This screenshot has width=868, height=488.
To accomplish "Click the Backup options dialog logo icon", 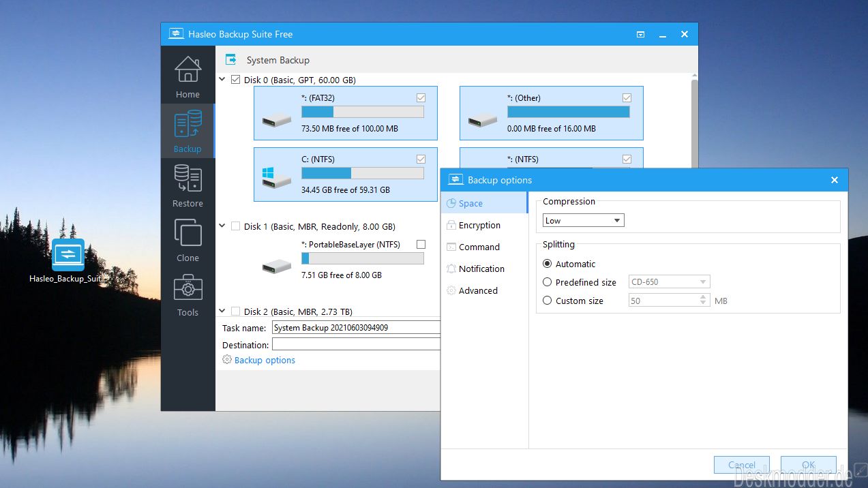I will (455, 180).
